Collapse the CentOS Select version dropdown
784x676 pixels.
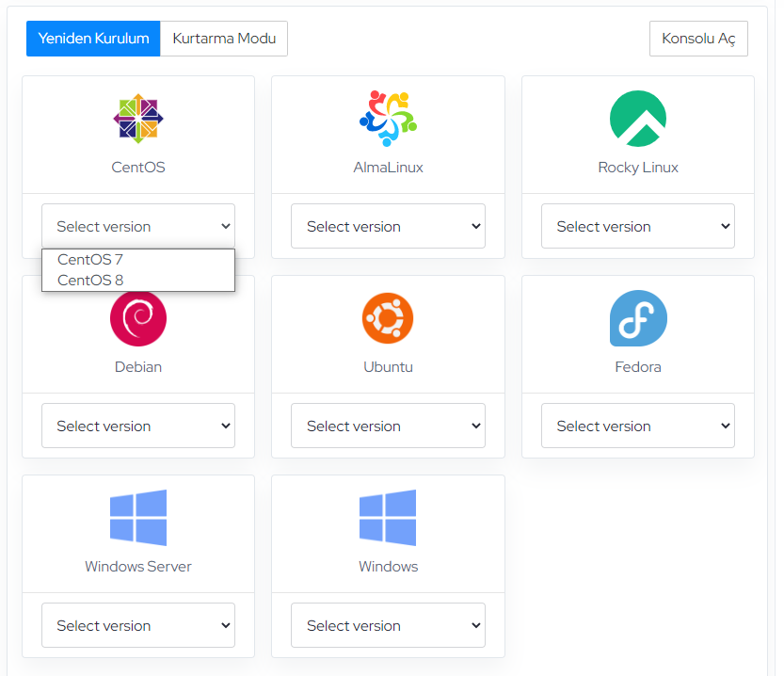[138, 226]
